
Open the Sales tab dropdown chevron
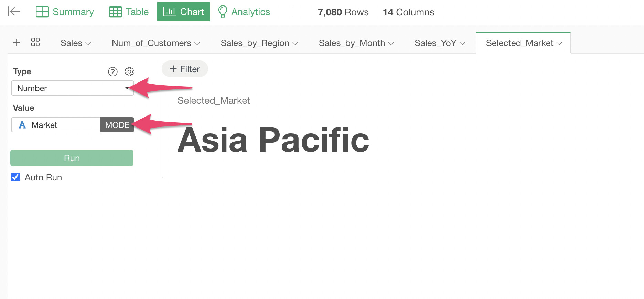[x=88, y=43]
